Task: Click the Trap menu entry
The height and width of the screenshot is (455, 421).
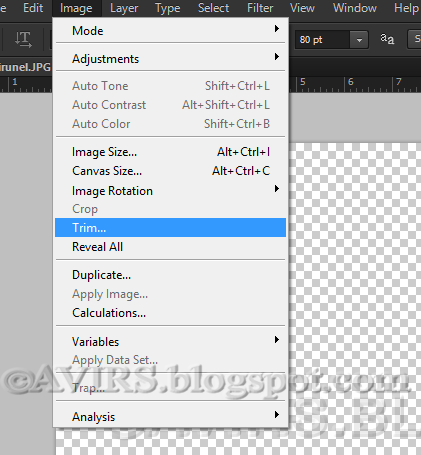Action: 170,388
